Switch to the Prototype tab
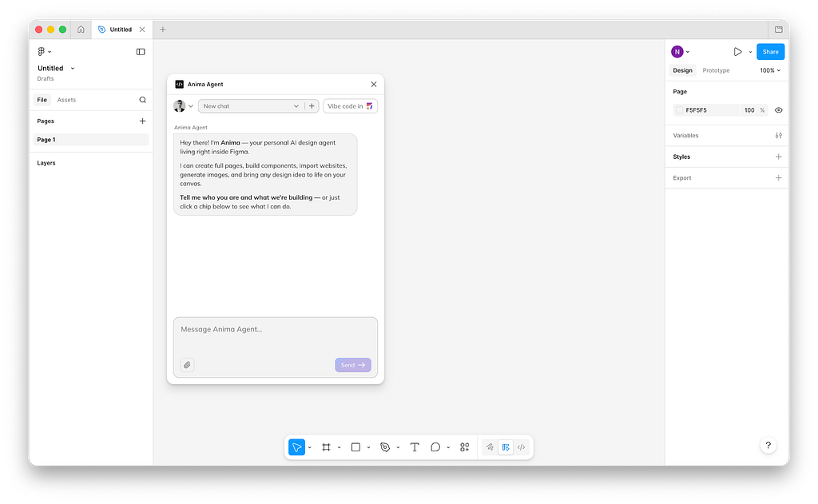 [716, 70]
